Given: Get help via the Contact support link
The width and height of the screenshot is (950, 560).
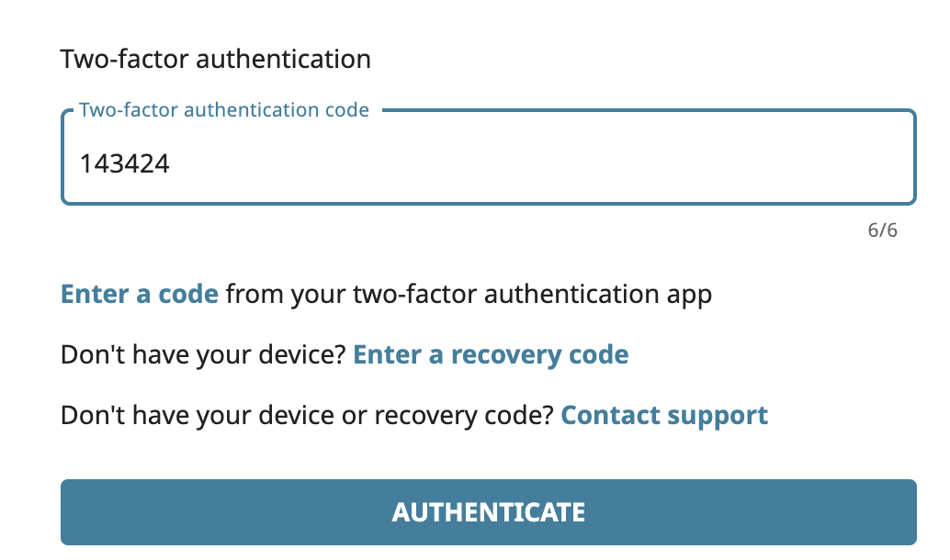Looking at the screenshot, I should (x=664, y=415).
